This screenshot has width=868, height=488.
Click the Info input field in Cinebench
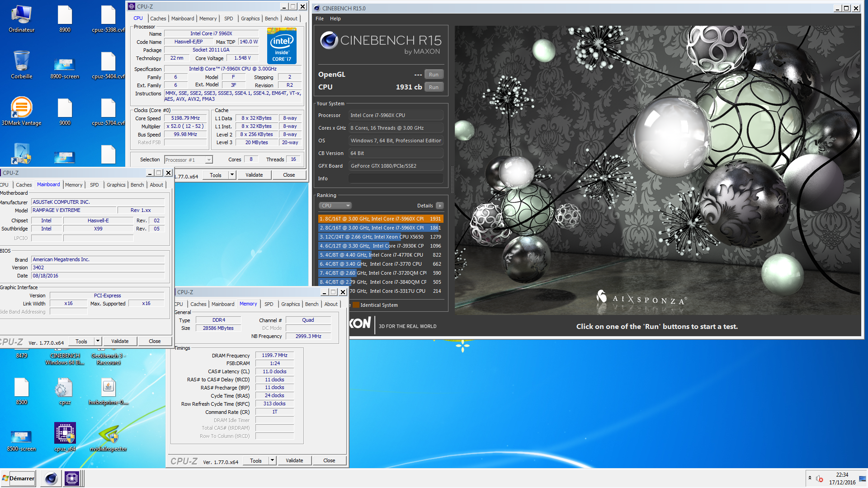tap(396, 178)
